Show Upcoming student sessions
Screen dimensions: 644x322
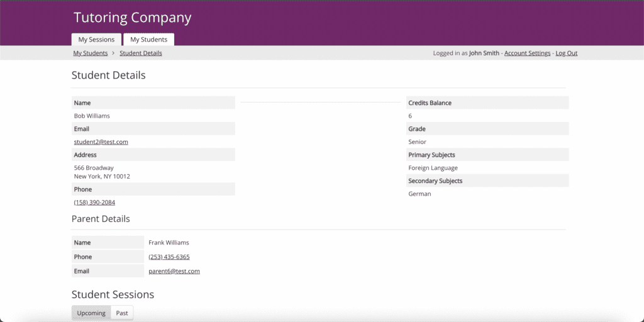coord(91,313)
